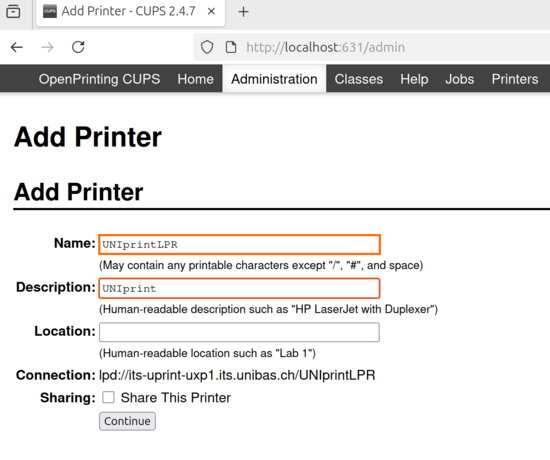Close the Add Printer tab
The width and height of the screenshot is (550, 460).
pyautogui.click(x=211, y=11)
